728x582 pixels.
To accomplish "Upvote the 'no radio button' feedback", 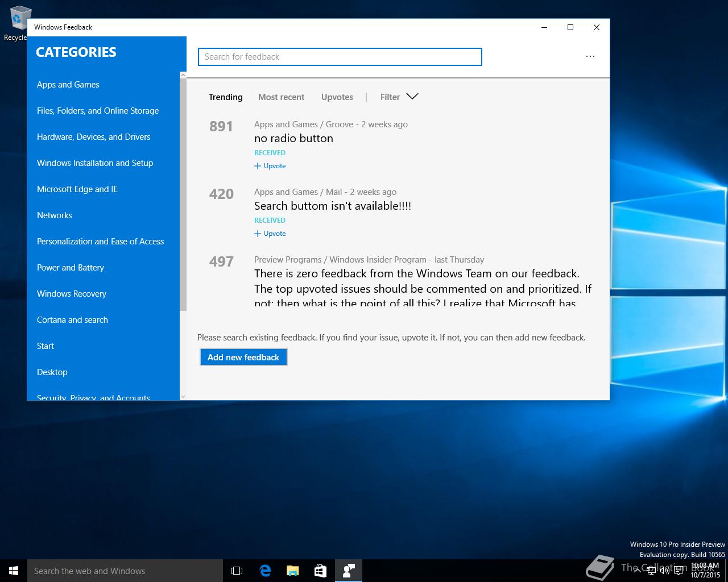I will [x=270, y=166].
